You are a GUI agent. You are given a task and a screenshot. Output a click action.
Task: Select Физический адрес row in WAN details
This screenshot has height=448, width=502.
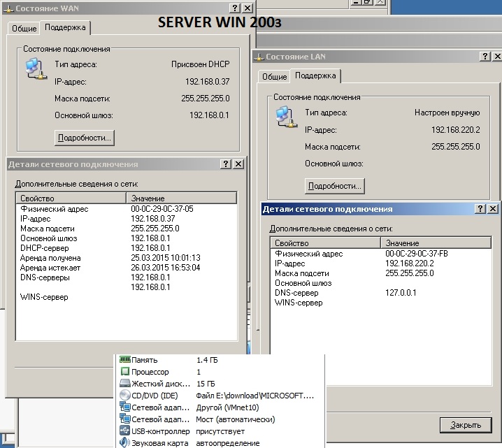(127, 209)
